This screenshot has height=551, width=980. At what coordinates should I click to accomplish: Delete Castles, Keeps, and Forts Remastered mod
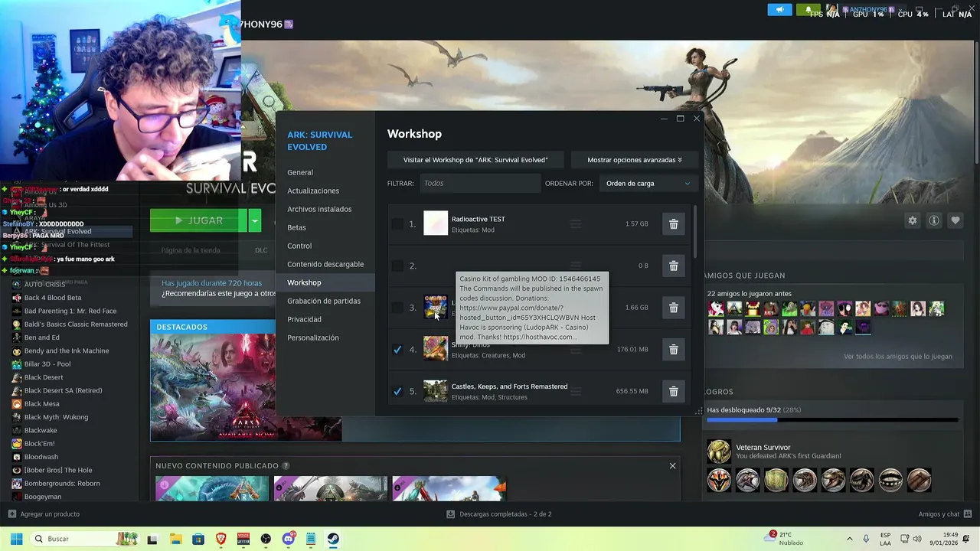coord(674,391)
